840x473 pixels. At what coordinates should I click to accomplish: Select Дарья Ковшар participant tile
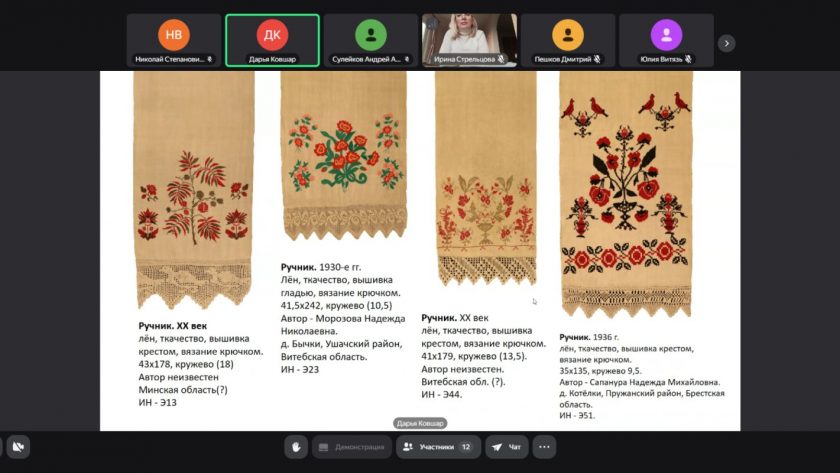coord(272,40)
